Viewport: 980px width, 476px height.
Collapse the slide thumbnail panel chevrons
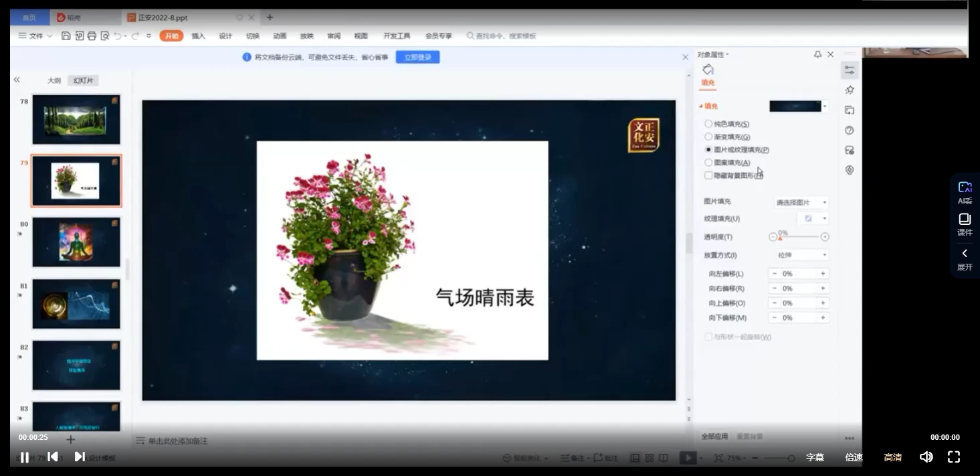(17, 80)
